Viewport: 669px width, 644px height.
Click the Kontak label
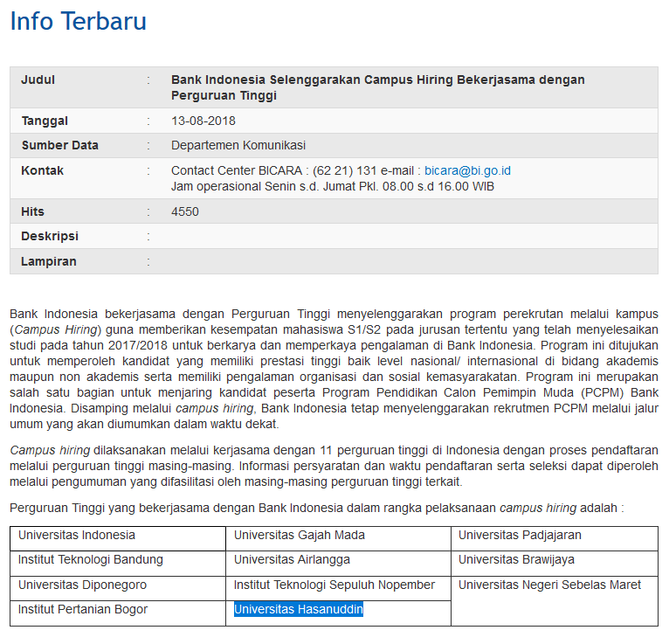[x=42, y=170]
